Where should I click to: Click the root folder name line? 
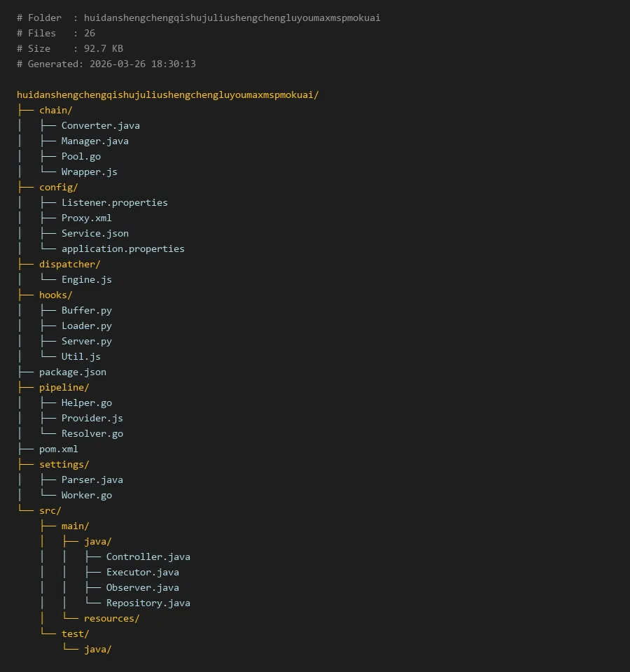pyautogui.click(x=167, y=94)
